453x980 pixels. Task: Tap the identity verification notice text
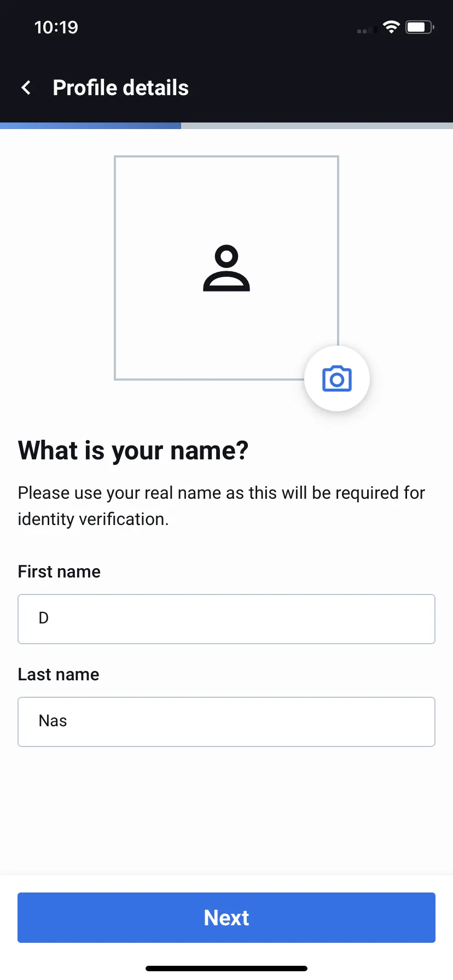point(221,506)
